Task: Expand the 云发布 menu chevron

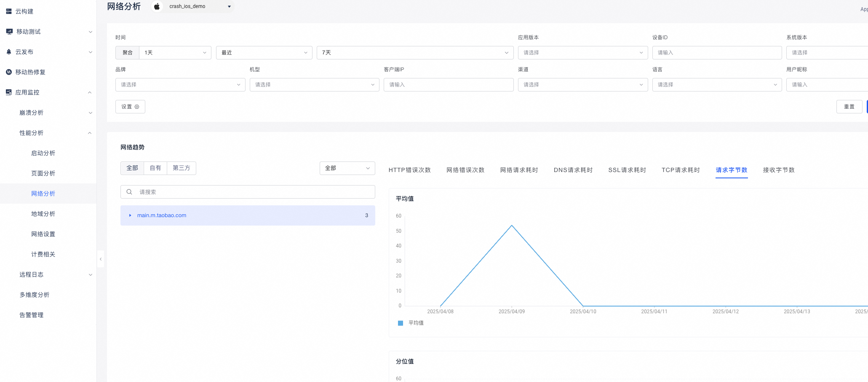Action: pyautogui.click(x=90, y=52)
